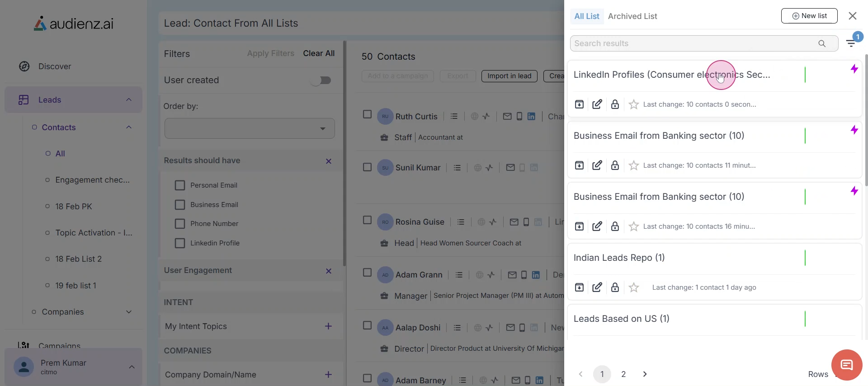868x386 pixels.
Task: Expand the My Intent Topics filter
Action: tap(328, 326)
